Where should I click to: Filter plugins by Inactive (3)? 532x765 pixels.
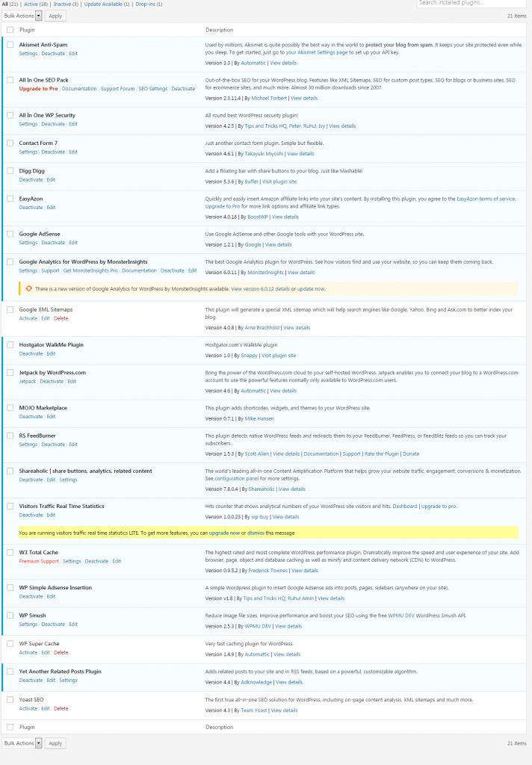66,4
